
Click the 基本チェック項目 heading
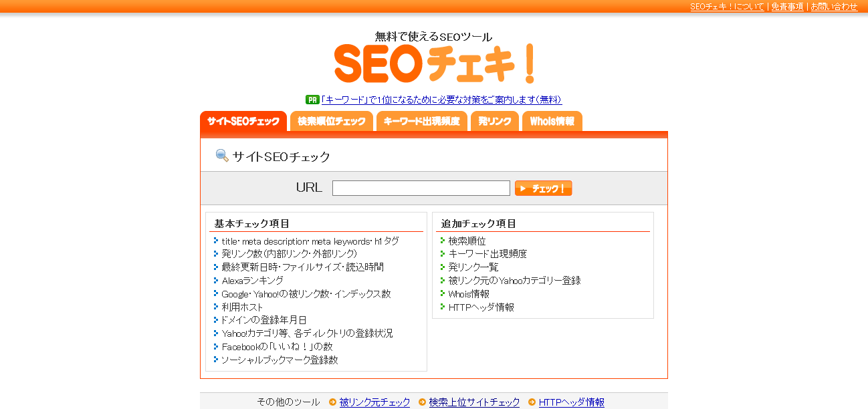(x=251, y=224)
